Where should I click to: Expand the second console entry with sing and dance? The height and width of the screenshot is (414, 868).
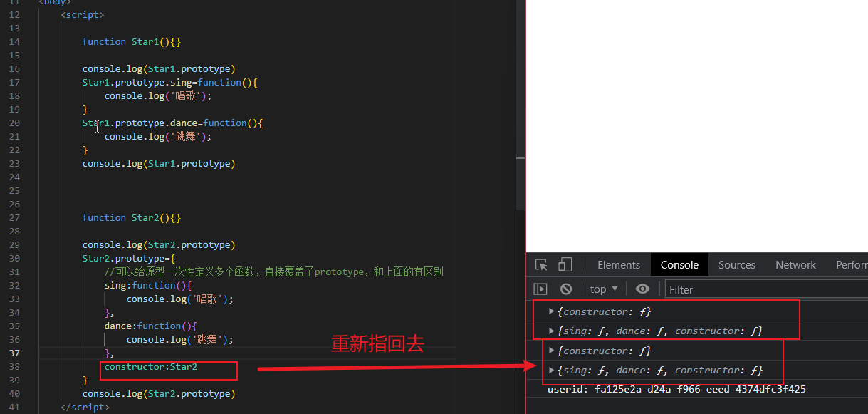(x=551, y=331)
